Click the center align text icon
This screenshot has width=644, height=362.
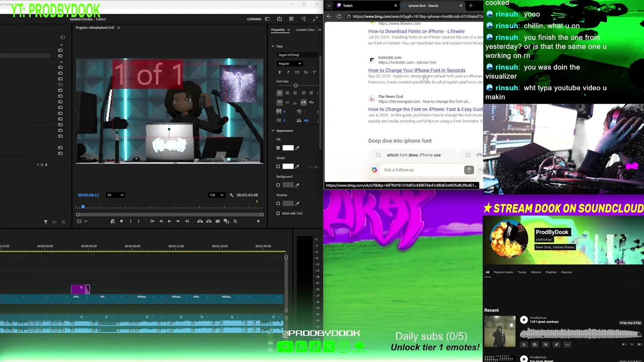pyautogui.click(x=287, y=93)
